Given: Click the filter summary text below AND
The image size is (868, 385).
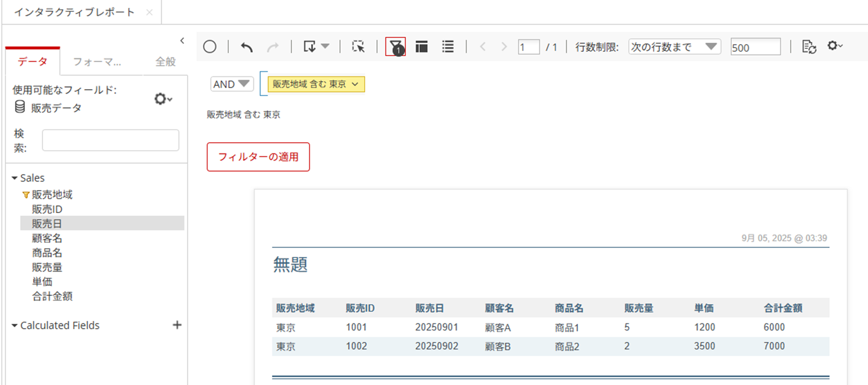Looking at the screenshot, I should [x=244, y=115].
